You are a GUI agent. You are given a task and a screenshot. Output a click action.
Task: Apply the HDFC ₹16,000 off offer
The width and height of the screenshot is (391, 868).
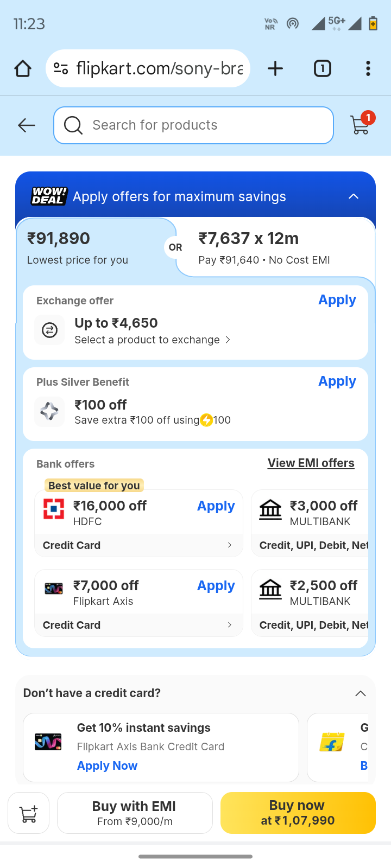coord(216,506)
